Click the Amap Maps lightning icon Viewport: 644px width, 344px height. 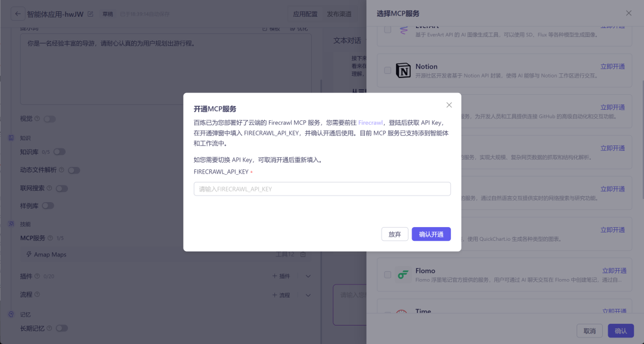coord(29,254)
